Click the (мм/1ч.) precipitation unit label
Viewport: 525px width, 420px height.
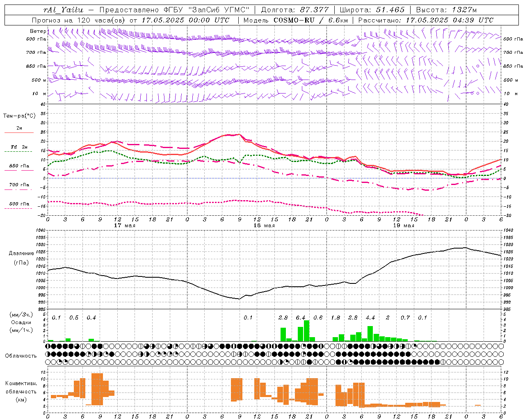point(21,330)
